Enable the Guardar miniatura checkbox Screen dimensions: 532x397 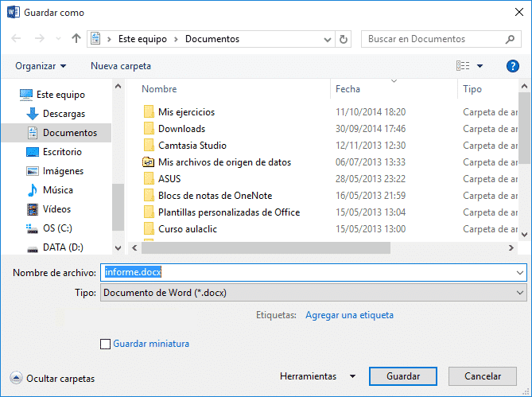(106, 344)
